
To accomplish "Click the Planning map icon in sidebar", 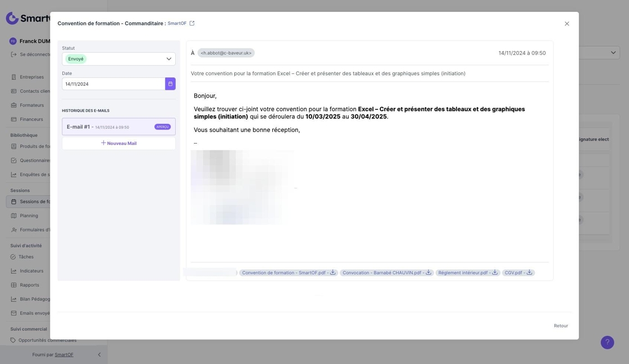I will coord(13,215).
